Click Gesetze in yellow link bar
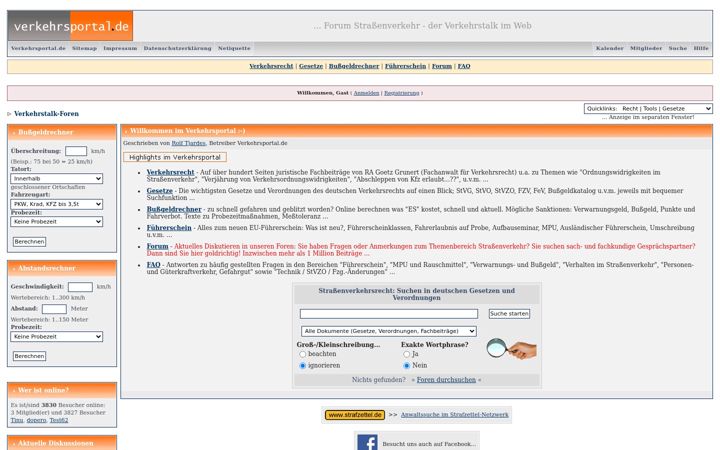Image resolution: width=720 pixels, height=450 pixels. coord(311,66)
